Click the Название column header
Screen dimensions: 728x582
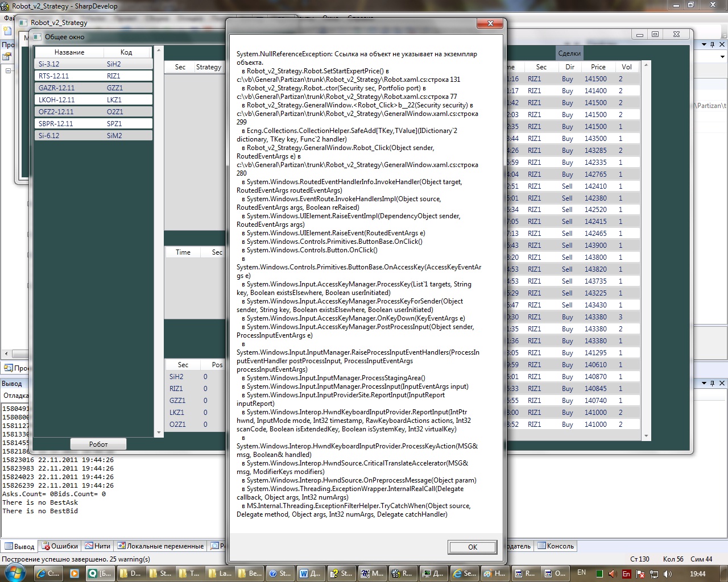(x=69, y=52)
